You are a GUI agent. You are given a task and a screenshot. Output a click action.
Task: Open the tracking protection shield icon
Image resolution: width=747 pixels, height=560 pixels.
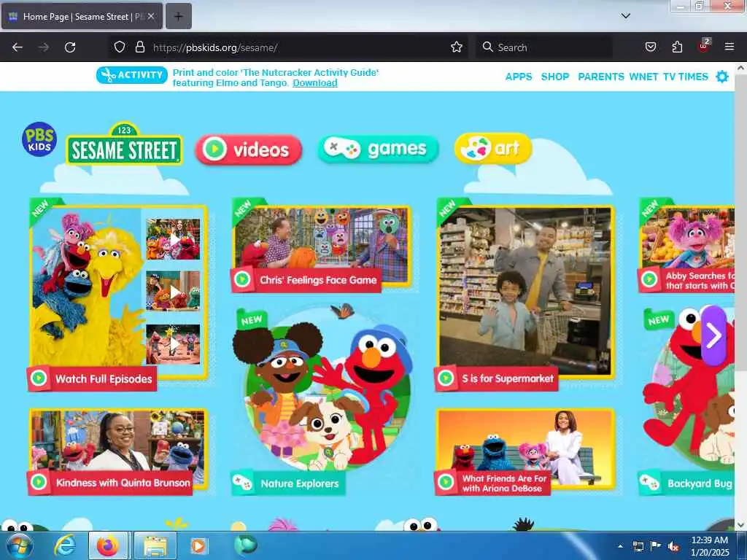[120, 47]
